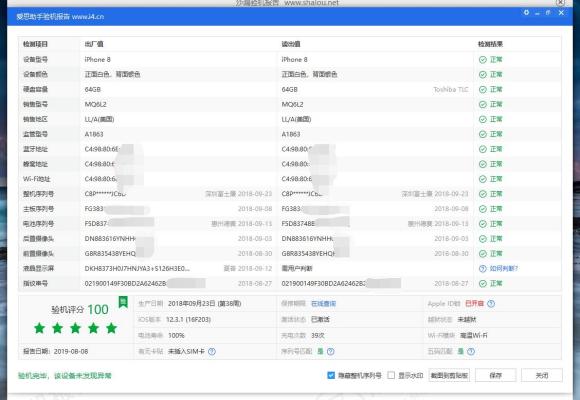Screen dimensions: 580x400
Task: Click the 保存 button
Action: tap(495, 375)
